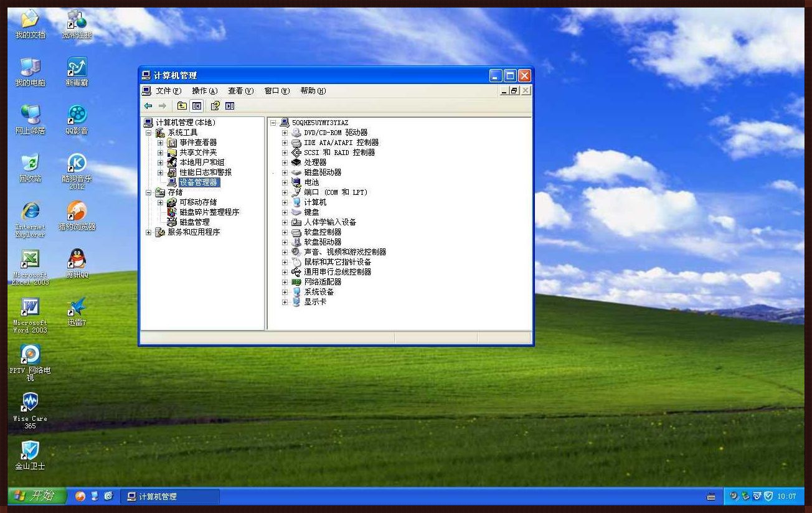Image resolution: width=812 pixels, height=513 pixels.
Task: Launch Internet Explorer desktop icon
Action: (30, 219)
